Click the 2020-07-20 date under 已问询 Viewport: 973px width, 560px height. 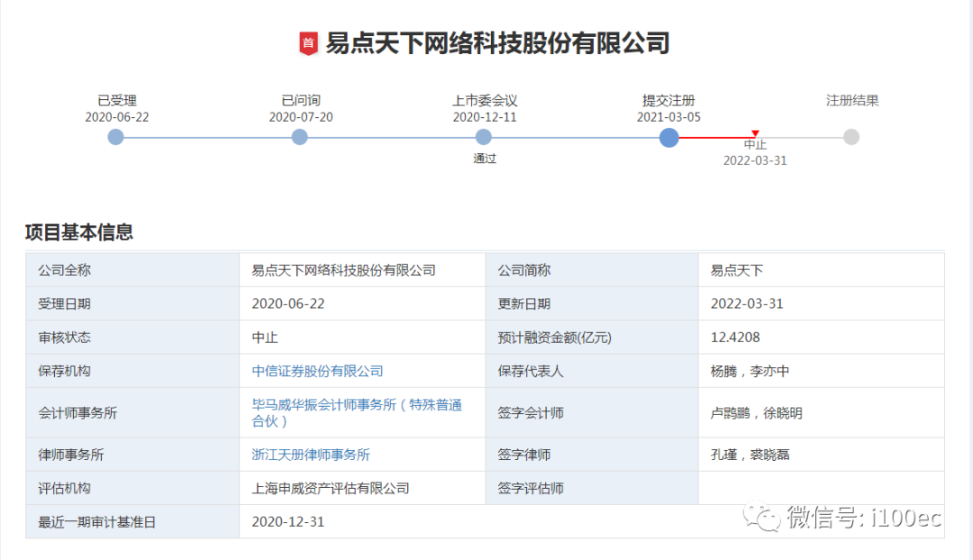(300, 117)
